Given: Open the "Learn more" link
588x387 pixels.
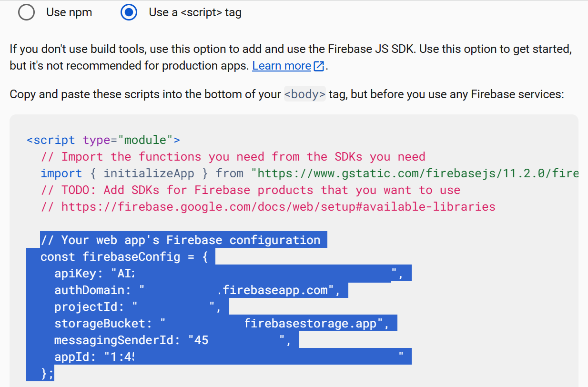Looking at the screenshot, I should click(x=282, y=66).
